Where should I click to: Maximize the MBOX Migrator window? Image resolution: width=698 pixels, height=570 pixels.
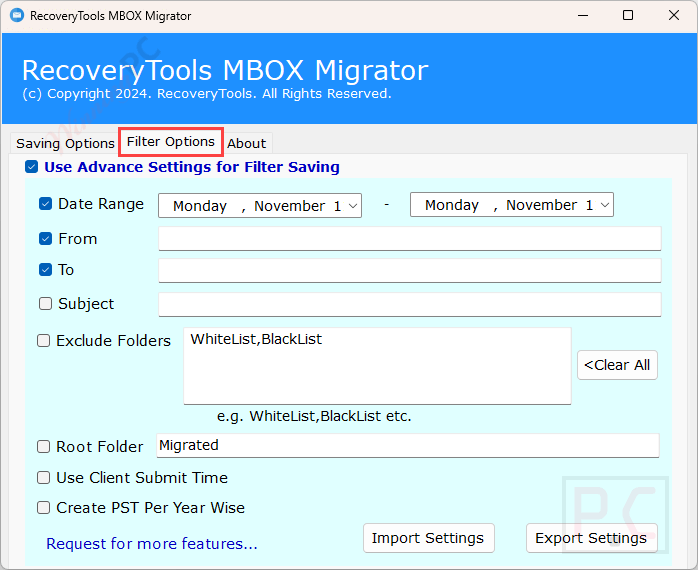coord(628,16)
